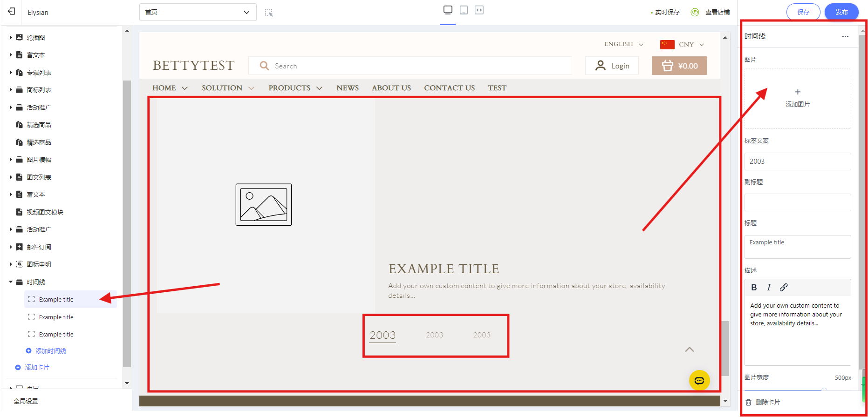Screen dimensions: 868x417
Task: Activate the element selector cursor icon
Action: [269, 13]
